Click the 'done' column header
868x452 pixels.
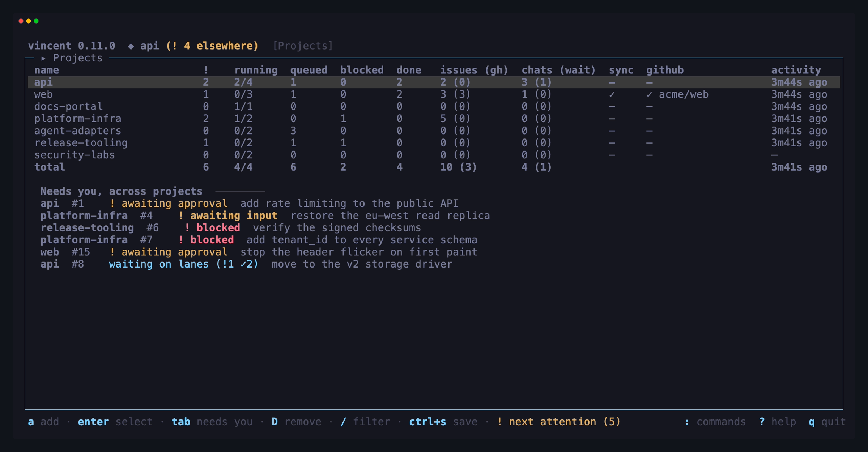click(409, 70)
